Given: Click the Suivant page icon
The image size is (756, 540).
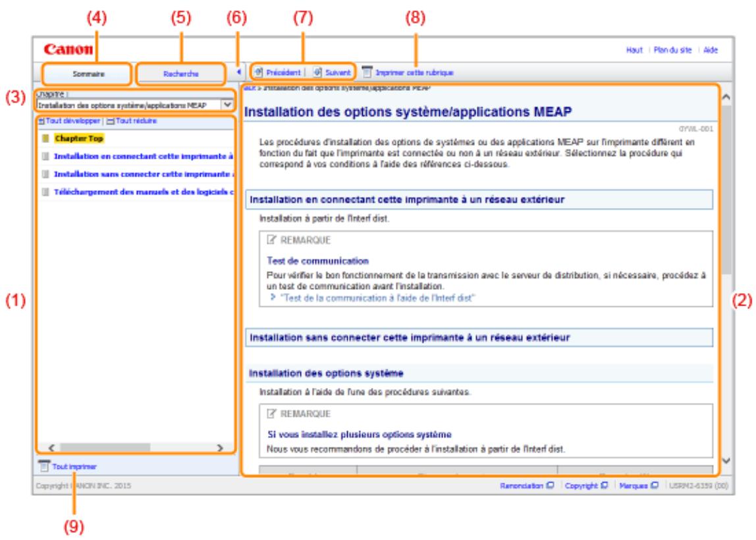Looking at the screenshot, I should [317, 72].
